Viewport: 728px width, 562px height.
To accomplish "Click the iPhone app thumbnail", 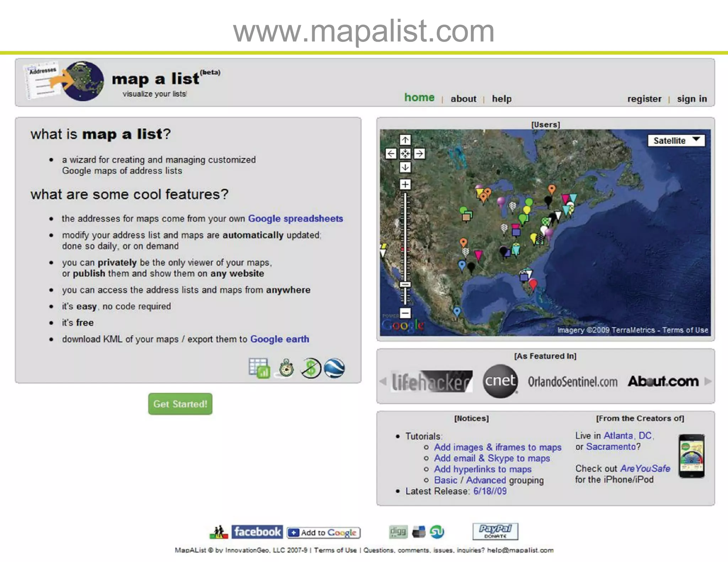I will 691,456.
